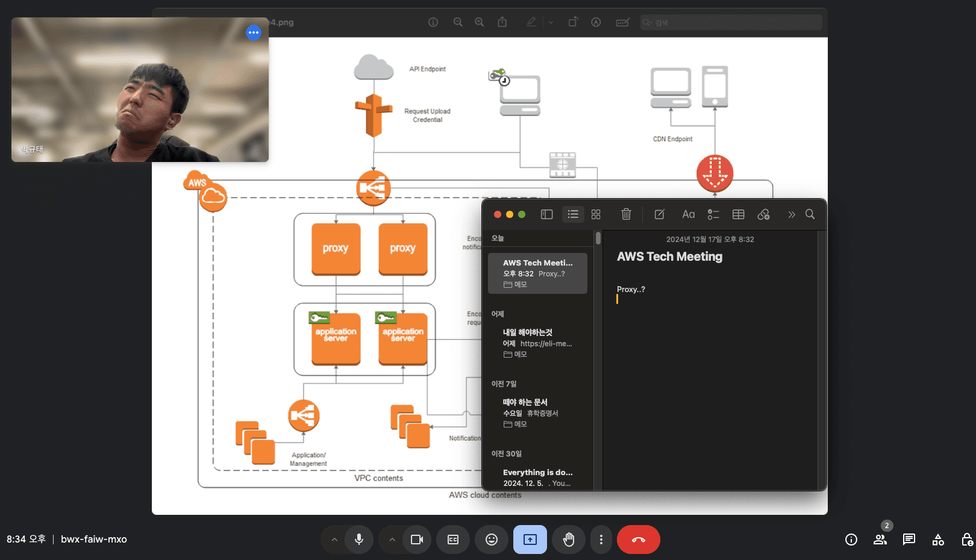Leave the call with the red button
Screen dimensions: 976x560
[639, 540]
